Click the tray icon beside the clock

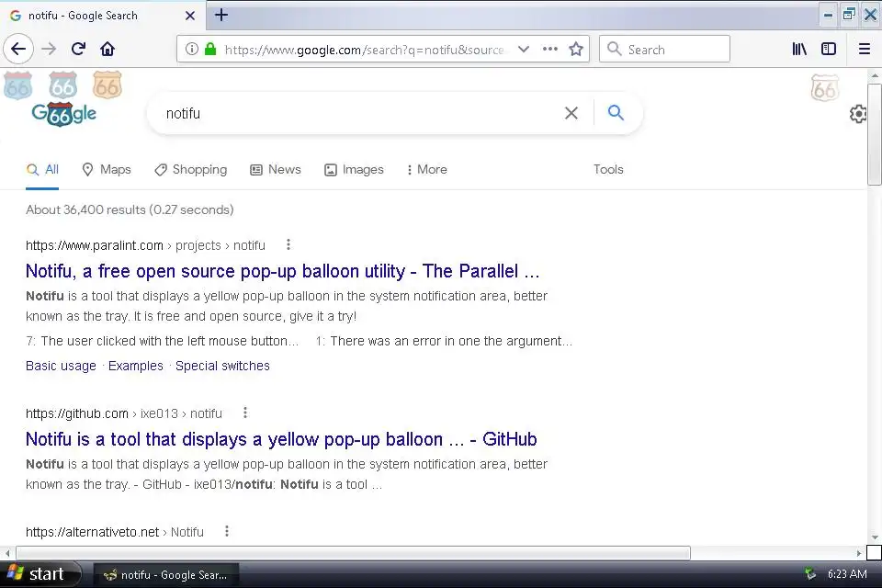point(810,574)
